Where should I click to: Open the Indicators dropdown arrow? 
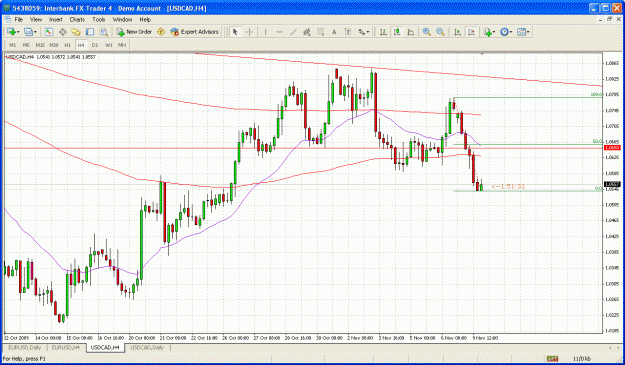click(494, 32)
